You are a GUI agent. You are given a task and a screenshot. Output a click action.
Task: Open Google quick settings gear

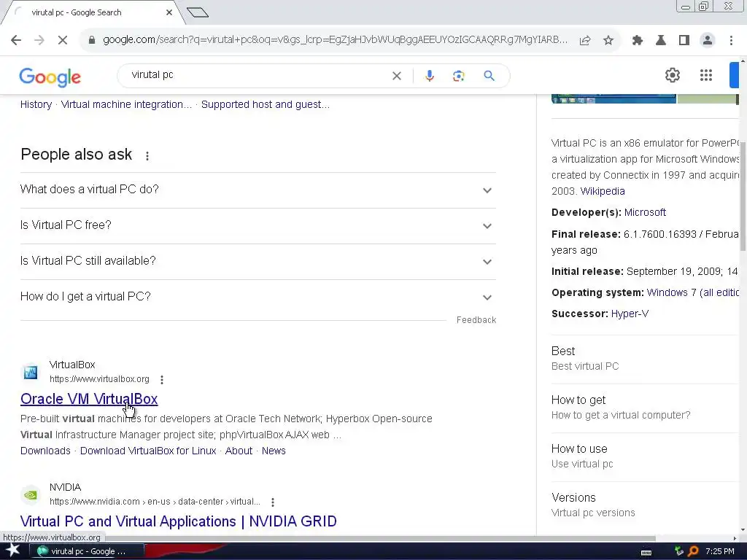[672, 75]
